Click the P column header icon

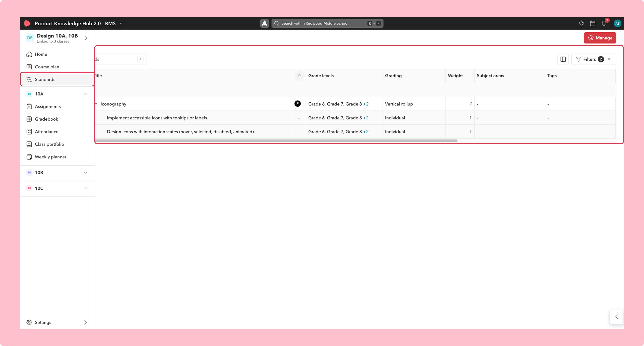point(299,76)
